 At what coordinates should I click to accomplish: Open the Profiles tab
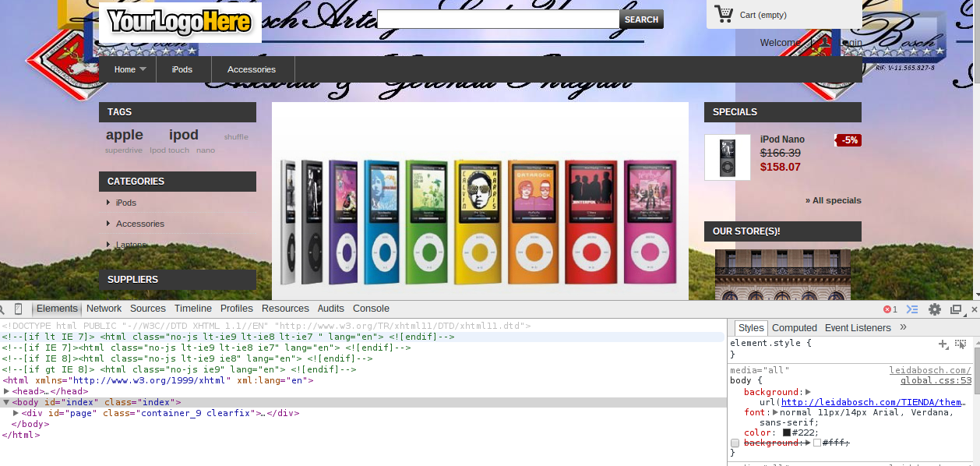(x=237, y=309)
